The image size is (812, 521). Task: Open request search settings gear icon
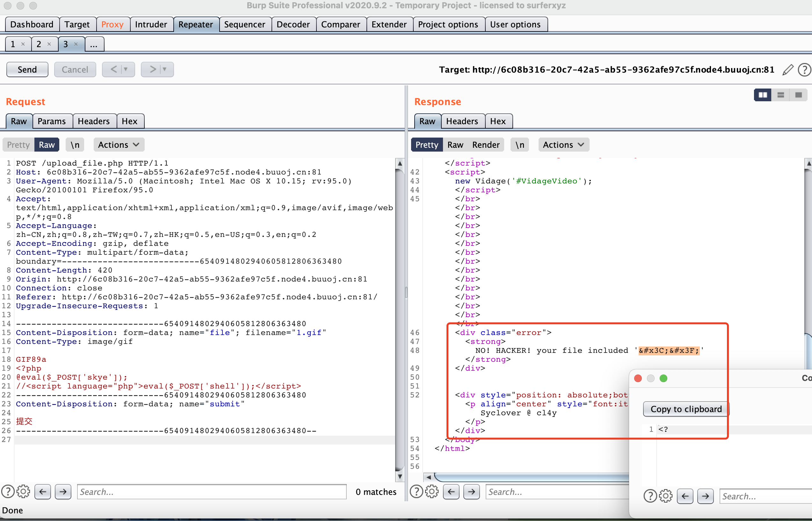pyautogui.click(x=23, y=492)
